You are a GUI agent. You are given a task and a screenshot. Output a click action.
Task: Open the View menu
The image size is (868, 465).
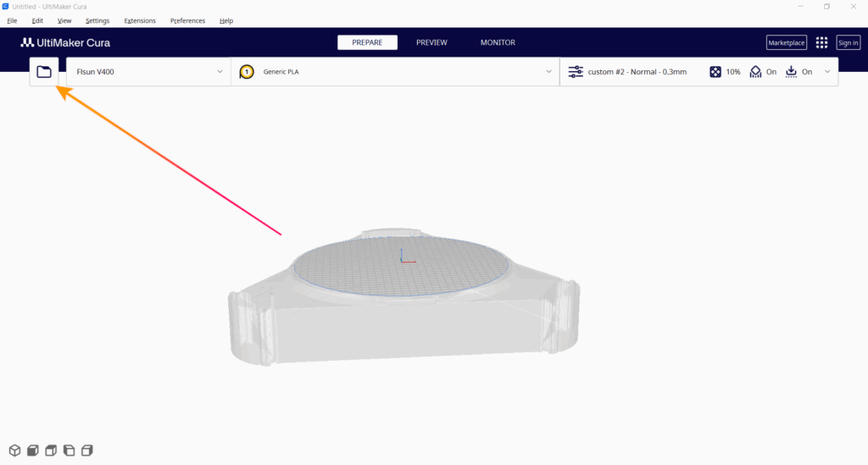(64, 20)
